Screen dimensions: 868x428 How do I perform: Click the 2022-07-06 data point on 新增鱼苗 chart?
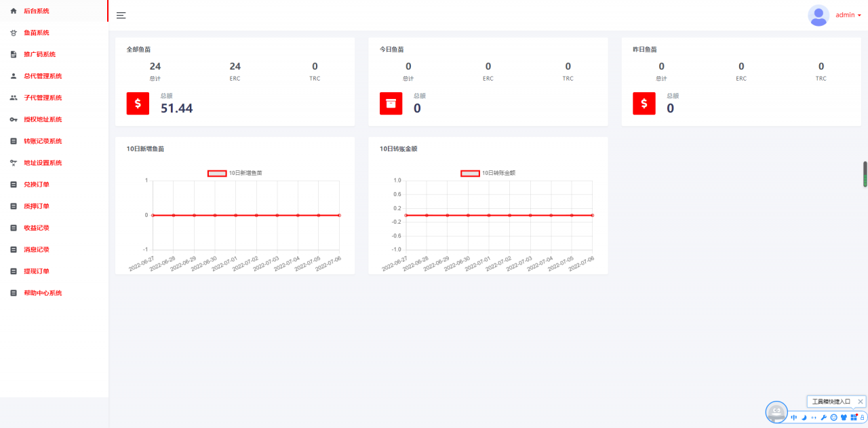339,215
